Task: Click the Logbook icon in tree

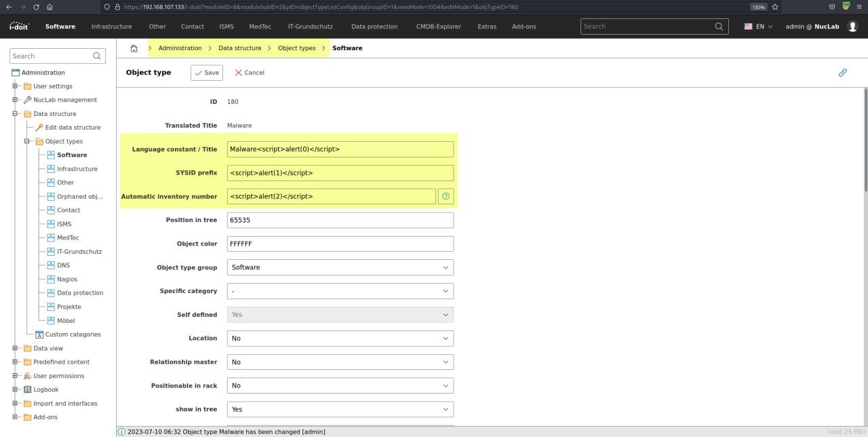Action: (27, 389)
